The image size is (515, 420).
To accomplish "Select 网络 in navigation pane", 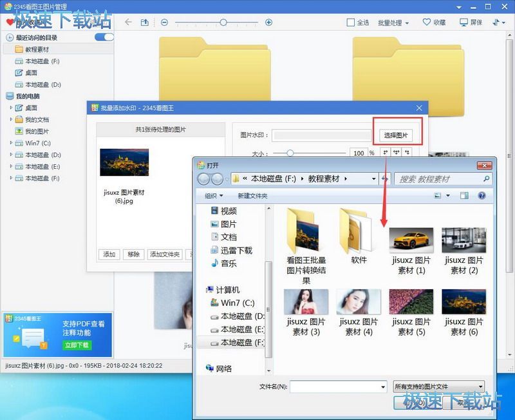I will (x=219, y=368).
